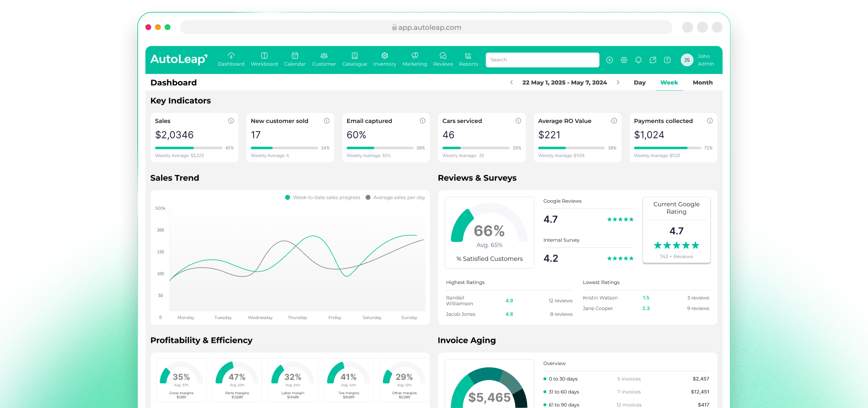Switch to the Month view tab
The height and width of the screenshot is (408, 868).
point(703,82)
